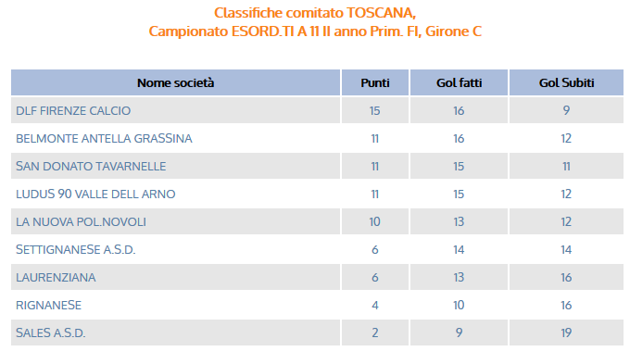Click DLF FIRENZE CALCIO points value 15
630x364 pixels.
click(375, 111)
